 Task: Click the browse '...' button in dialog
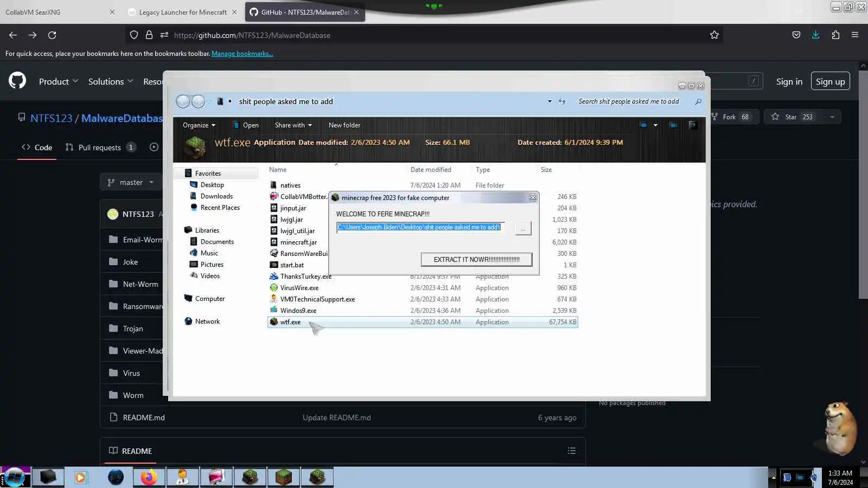click(523, 228)
